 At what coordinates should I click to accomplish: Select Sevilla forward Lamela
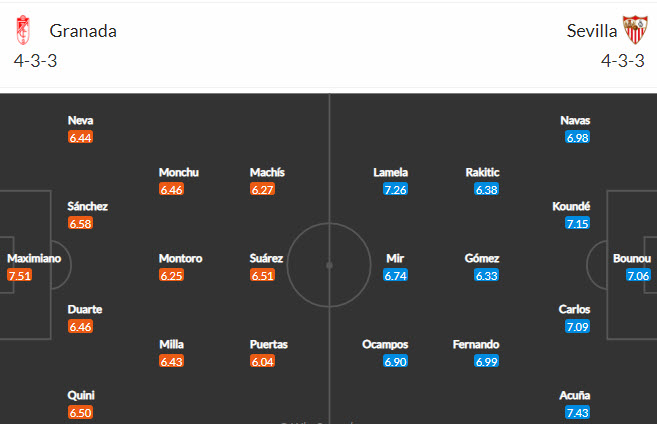[x=391, y=172]
